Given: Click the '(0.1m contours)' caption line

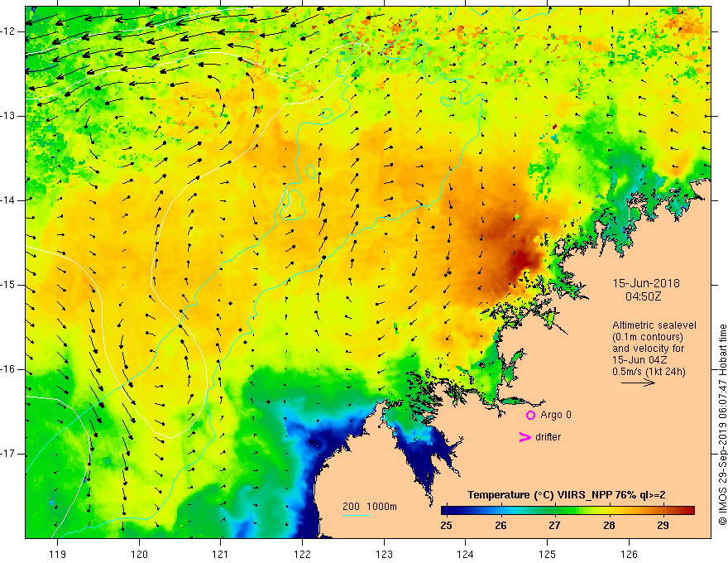Looking at the screenshot, I should 648,337.
